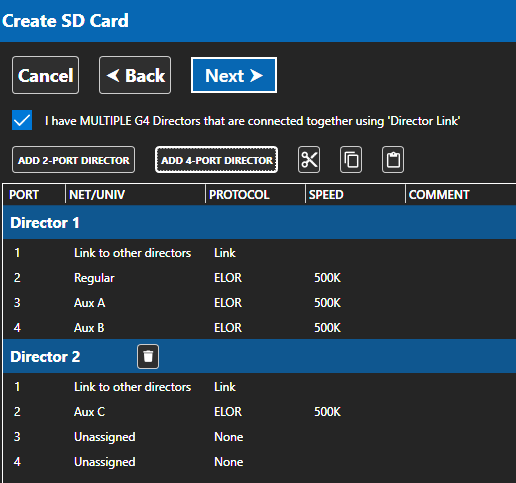Viewport: 516px width, 483px height.
Task: Click port number 2 in Regular row
Action: click(17, 278)
